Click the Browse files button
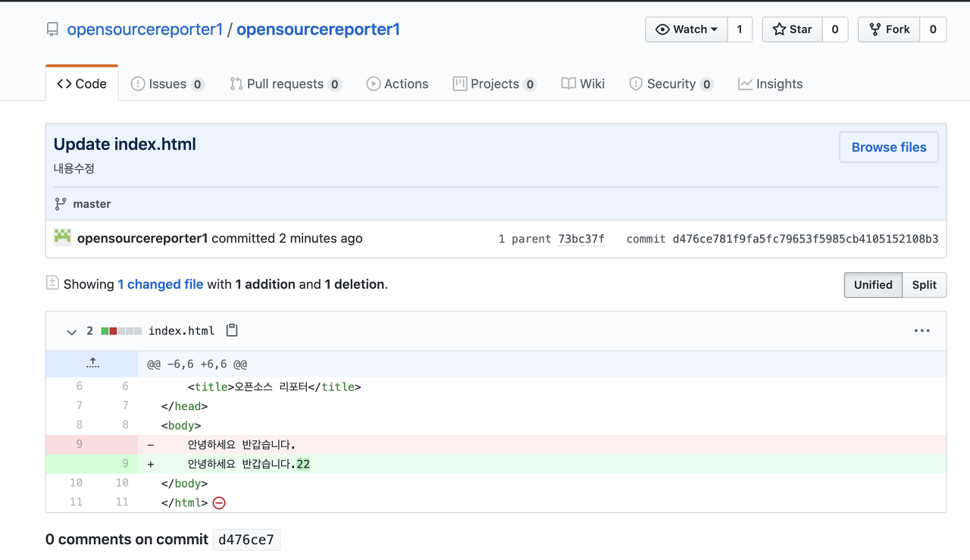The image size is (970, 560). pyautogui.click(x=889, y=147)
